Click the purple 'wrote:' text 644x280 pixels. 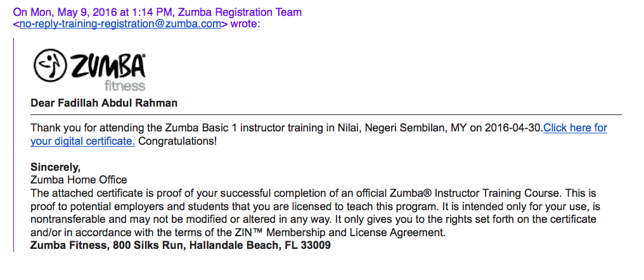click(x=245, y=24)
